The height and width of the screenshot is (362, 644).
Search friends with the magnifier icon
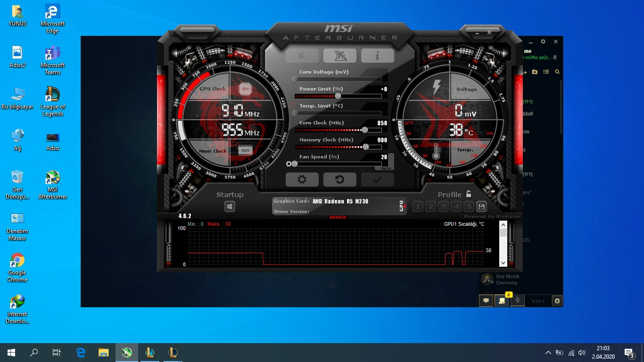pos(557,72)
